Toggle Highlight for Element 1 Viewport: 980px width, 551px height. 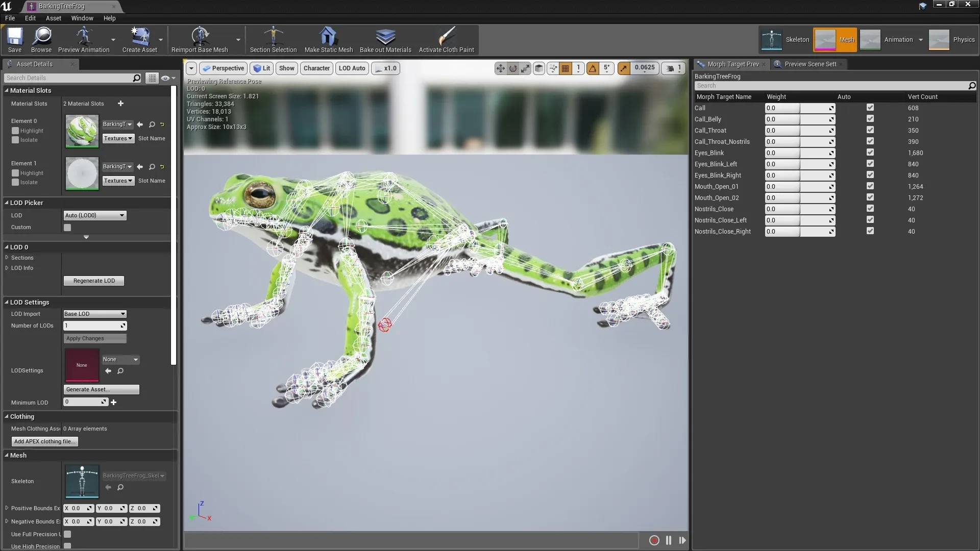point(15,173)
